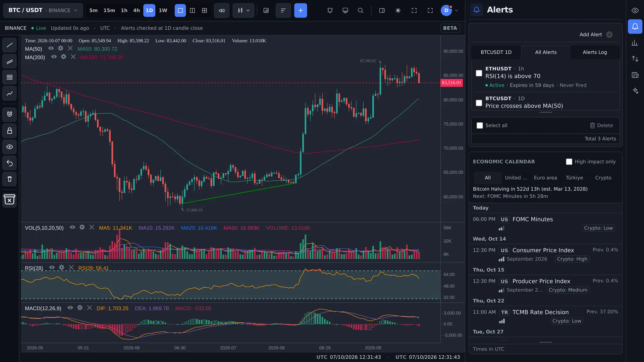This screenshot has height=362, width=644.
Task: Open the replay rewind control
Action: click(x=222, y=10)
